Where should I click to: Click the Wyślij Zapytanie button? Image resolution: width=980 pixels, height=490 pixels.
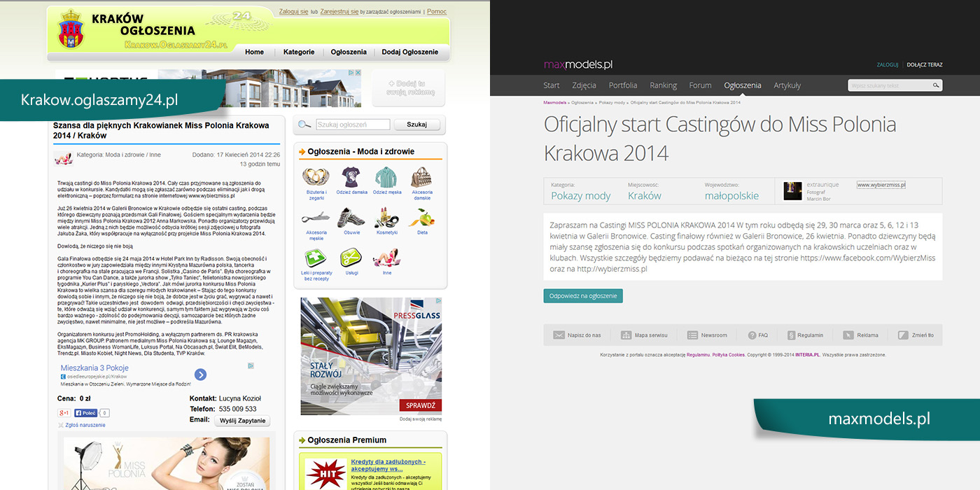tap(242, 421)
